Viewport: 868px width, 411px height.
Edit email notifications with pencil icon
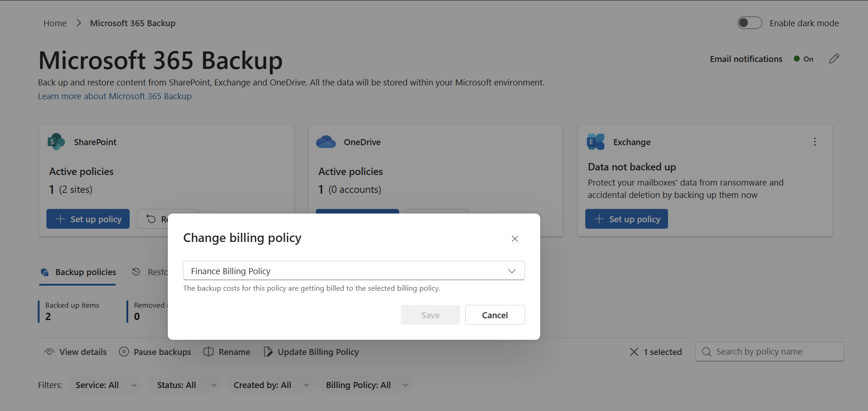pos(834,59)
